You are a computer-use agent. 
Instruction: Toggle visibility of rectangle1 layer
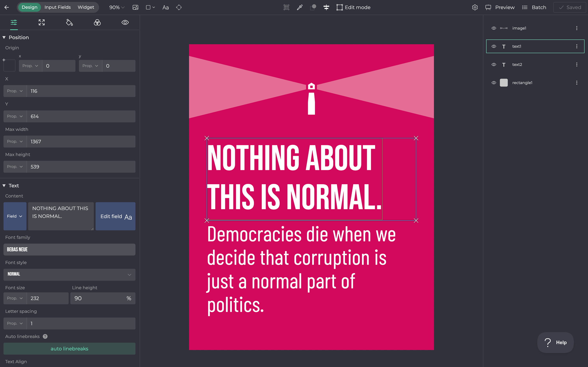point(494,83)
